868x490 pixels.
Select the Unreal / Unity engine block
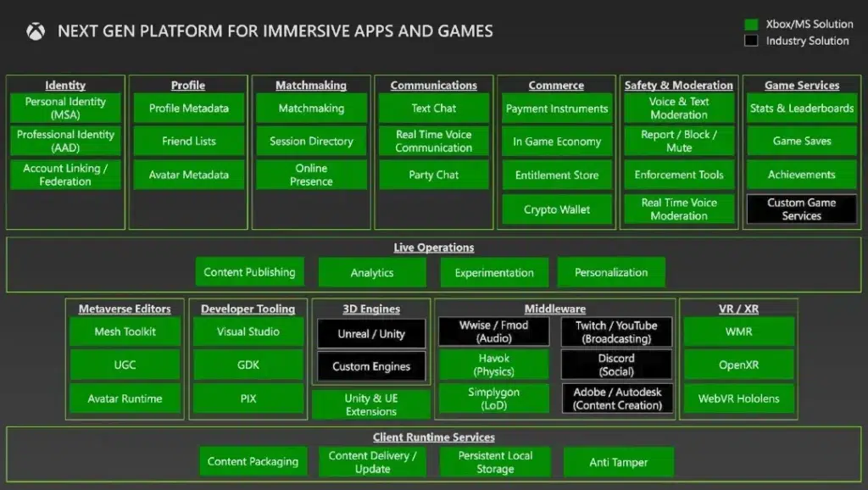(371, 333)
